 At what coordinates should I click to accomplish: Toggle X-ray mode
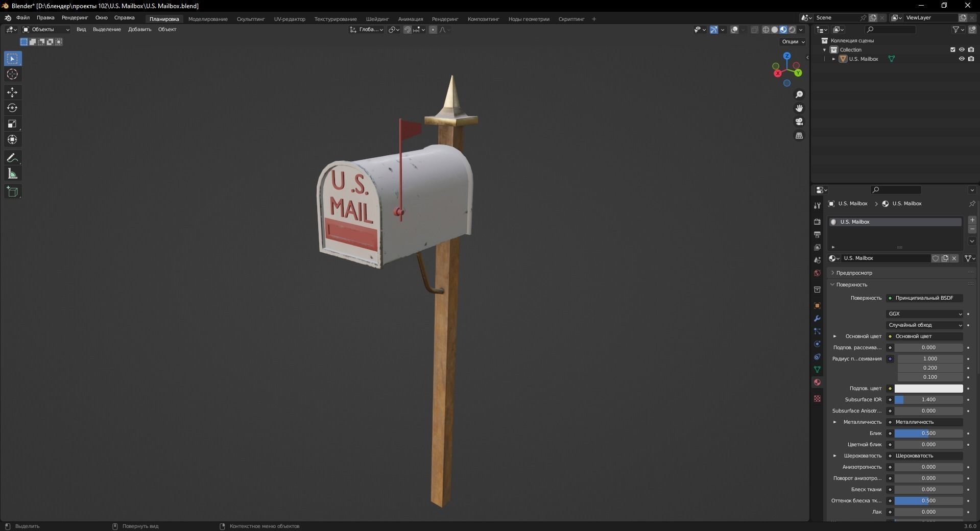(x=755, y=30)
